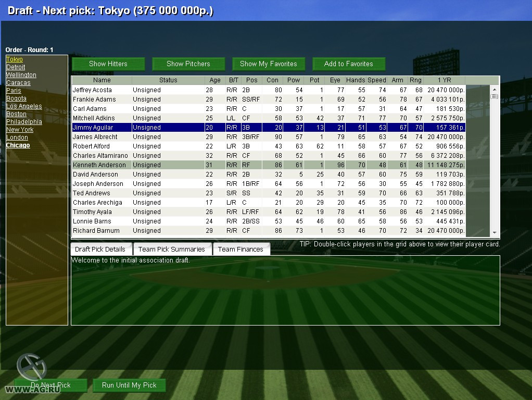Select player Mitchell Adkins row
Screen dimensions: 532x400
click(269, 118)
